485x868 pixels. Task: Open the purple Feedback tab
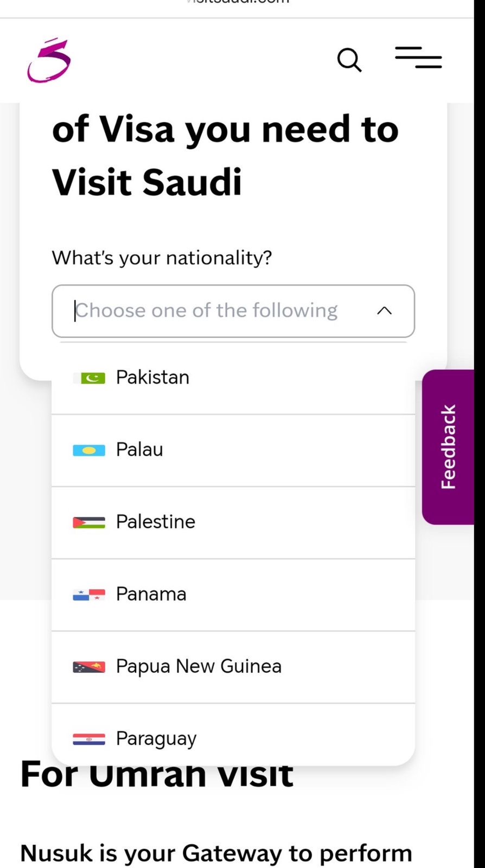(x=448, y=446)
